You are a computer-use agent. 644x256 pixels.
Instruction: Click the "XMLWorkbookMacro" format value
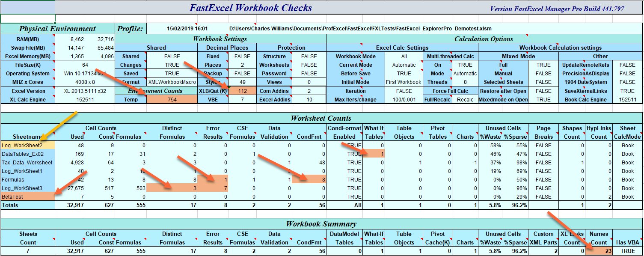click(x=172, y=82)
